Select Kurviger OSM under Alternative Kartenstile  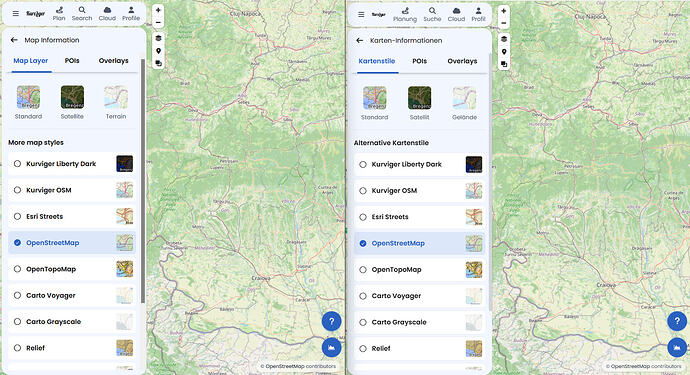click(x=419, y=191)
